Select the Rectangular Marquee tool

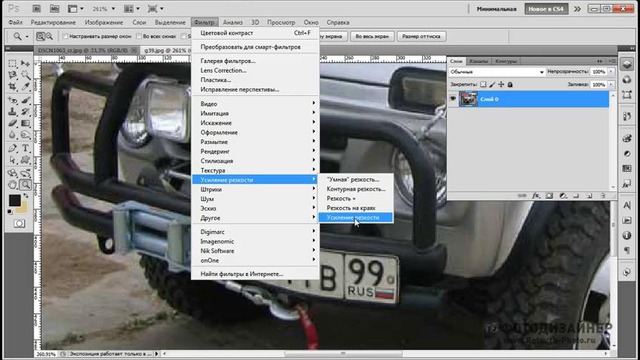[x=13, y=64]
